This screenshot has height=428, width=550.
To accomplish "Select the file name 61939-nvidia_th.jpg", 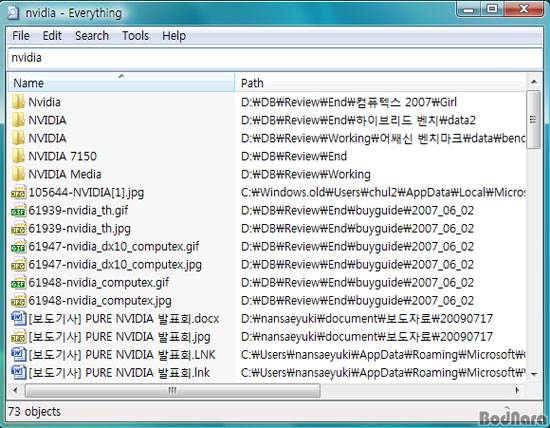I will pyautogui.click(x=80, y=228).
